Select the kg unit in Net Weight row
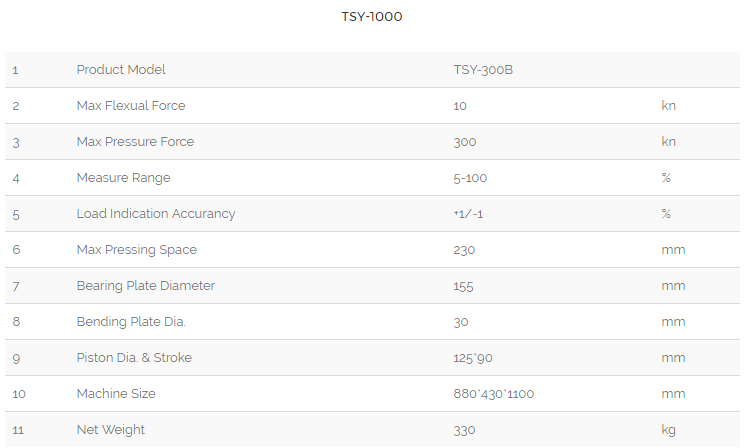This screenshot has height=448, width=746. pyautogui.click(x=668, y=430)
